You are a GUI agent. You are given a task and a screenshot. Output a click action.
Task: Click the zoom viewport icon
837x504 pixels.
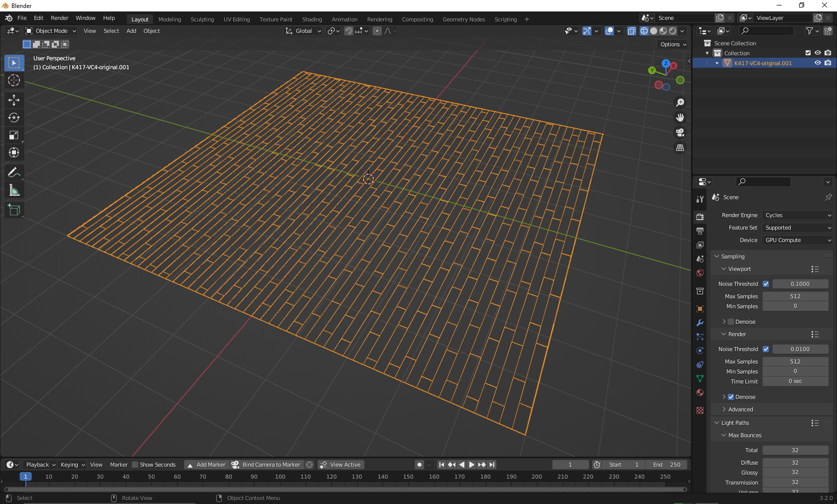pos(680,103)
